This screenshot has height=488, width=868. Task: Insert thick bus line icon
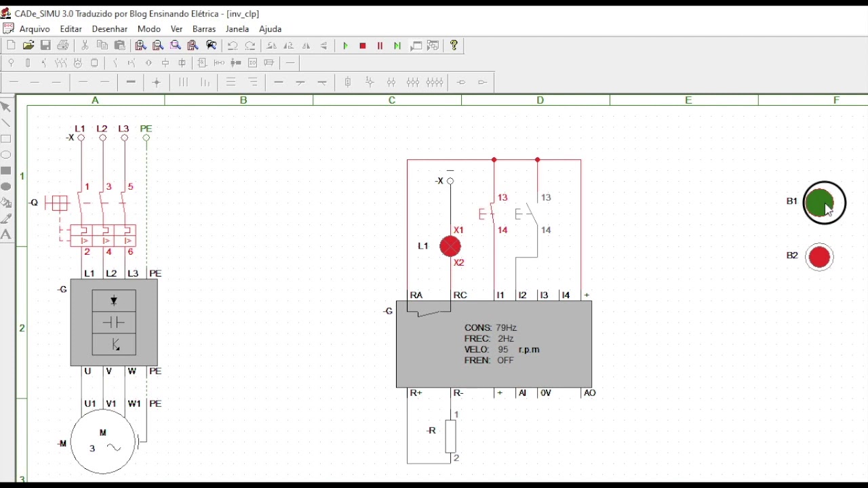pos(131,83)
